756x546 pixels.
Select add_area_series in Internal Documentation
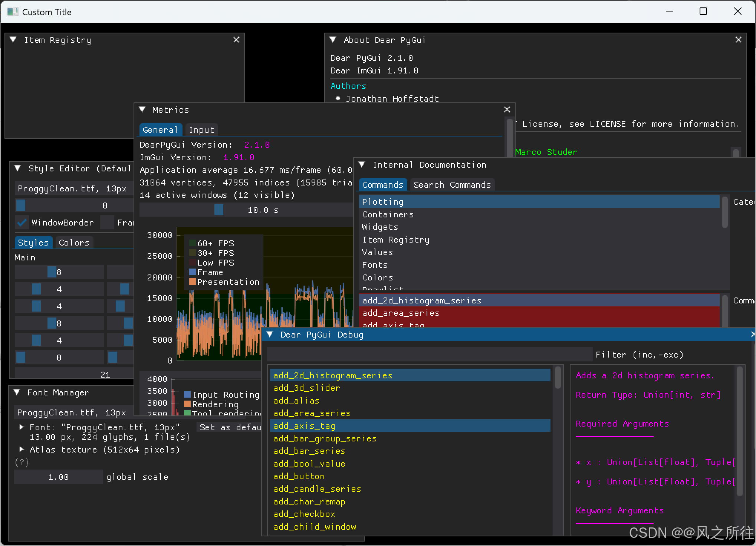539,313
